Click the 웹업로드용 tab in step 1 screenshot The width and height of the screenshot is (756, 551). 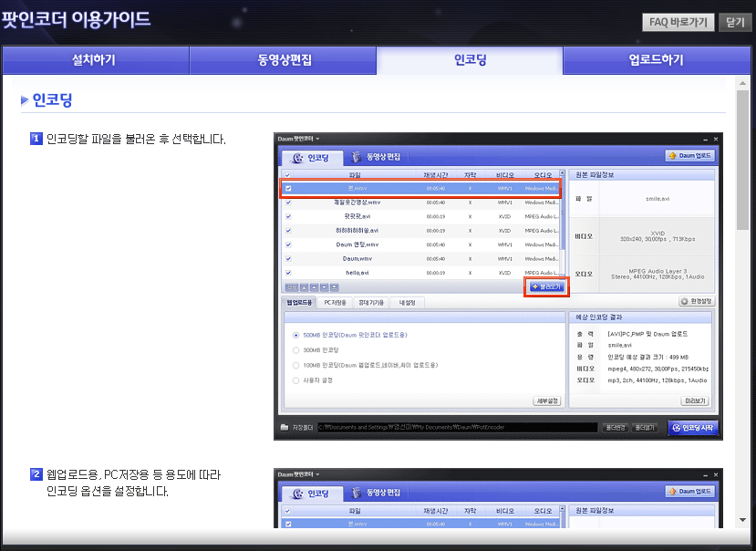point(299,303)
